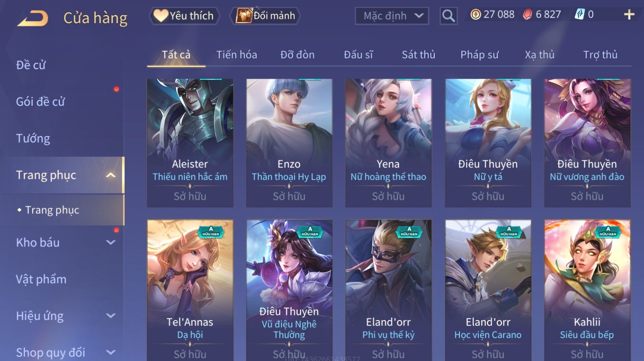Go back using the golden arrow icon
The width and height of the screenshot is (644, 361).
[x=32, y=18]
